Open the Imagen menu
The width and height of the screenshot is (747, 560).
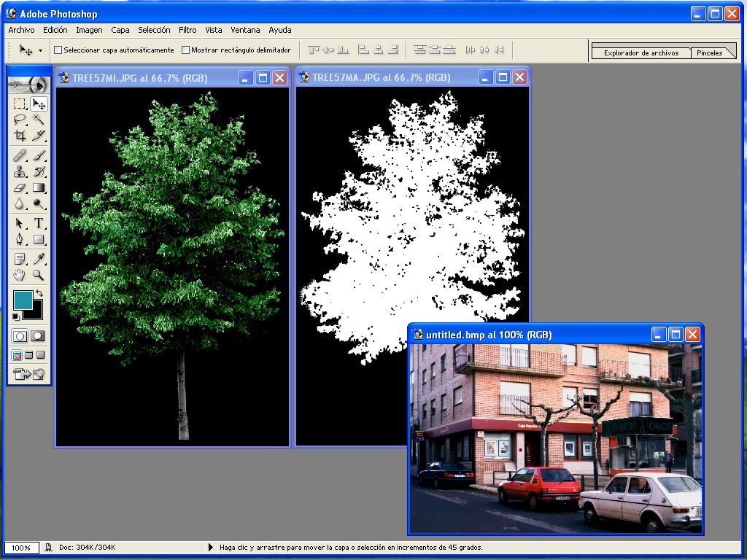[89, 30]
